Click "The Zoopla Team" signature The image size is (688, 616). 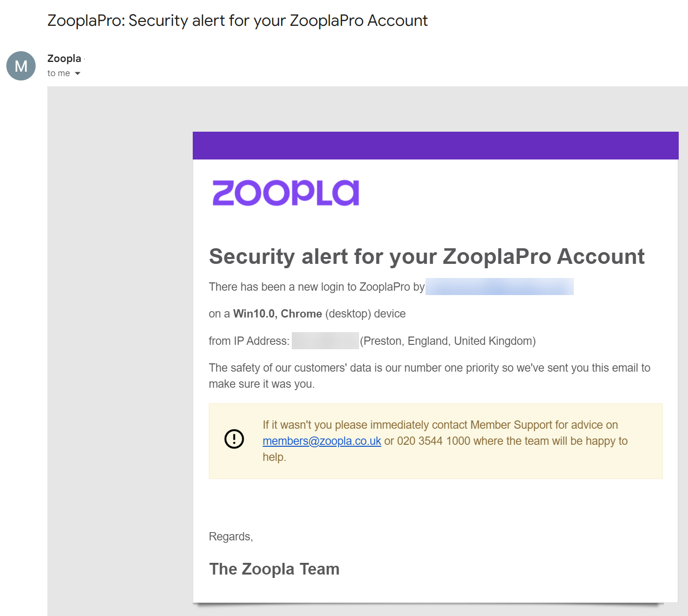pos(274,569)
